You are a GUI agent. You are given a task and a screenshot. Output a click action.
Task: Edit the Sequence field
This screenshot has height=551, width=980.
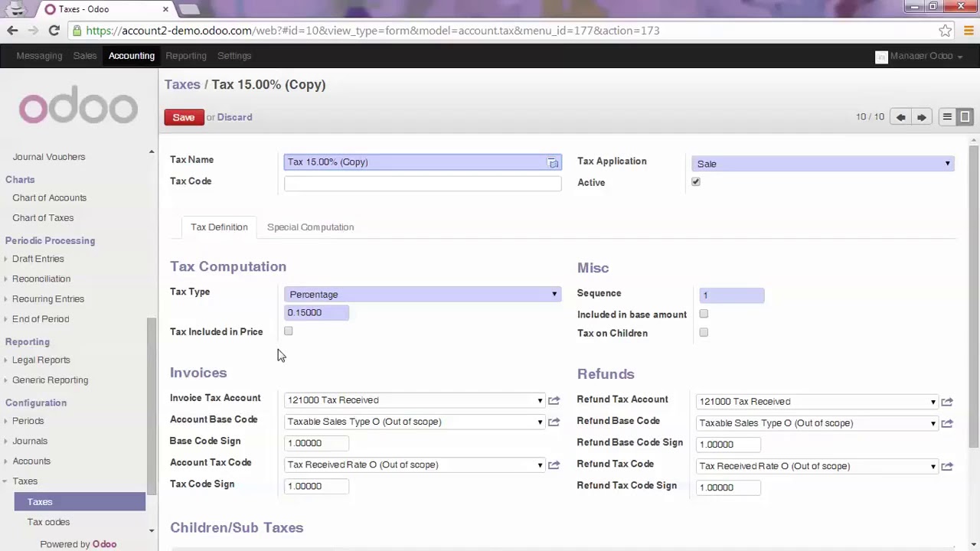[x=731, y=295]
